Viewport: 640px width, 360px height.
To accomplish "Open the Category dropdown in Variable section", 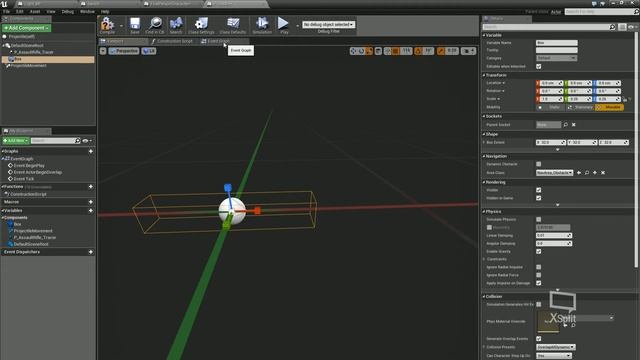I will [x=556, y=58].
